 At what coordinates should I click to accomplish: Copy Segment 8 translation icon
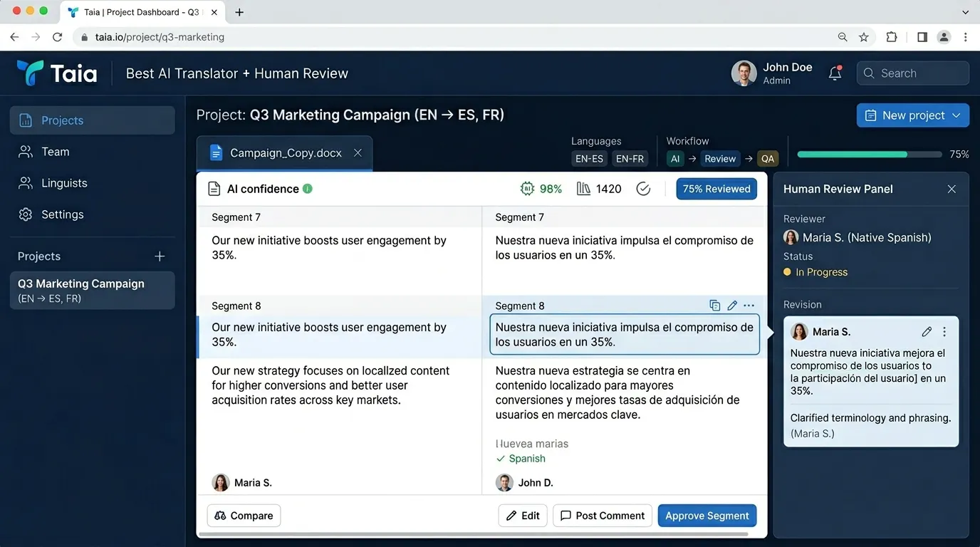tap(715, 306)
